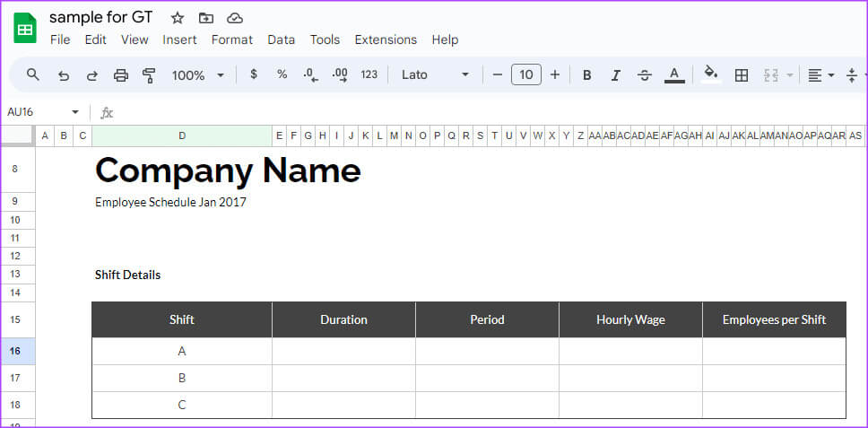This screenshot has height=428, width=868.
Task: Select column A header
Action: 45,135
